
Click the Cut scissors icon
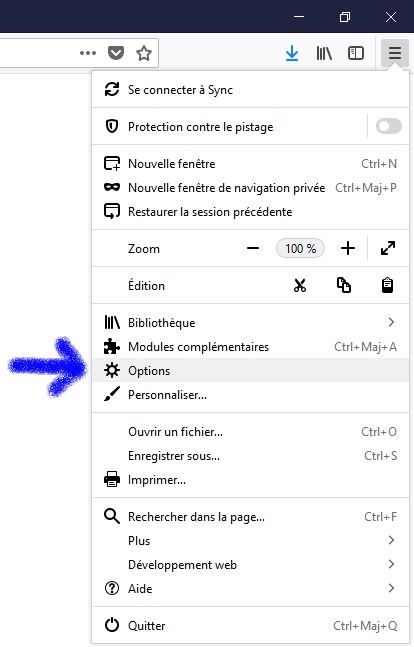tap(300, 285)
